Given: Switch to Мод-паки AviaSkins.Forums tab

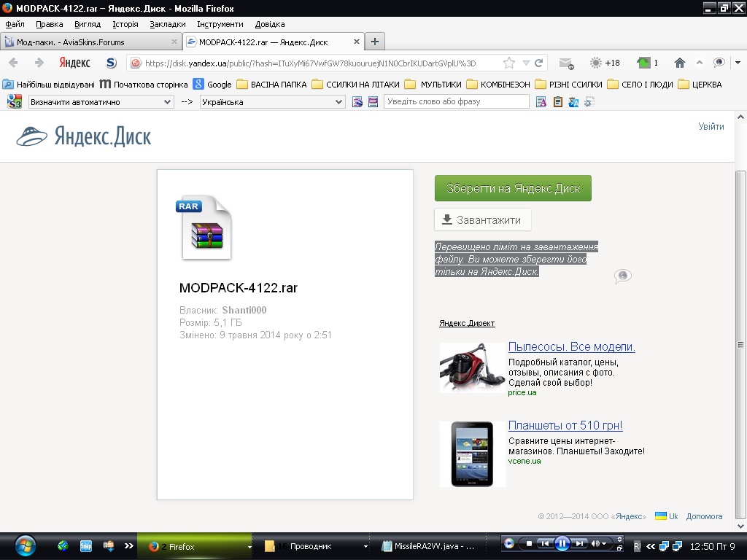Looking at the screenshot, I should point(90,42).
